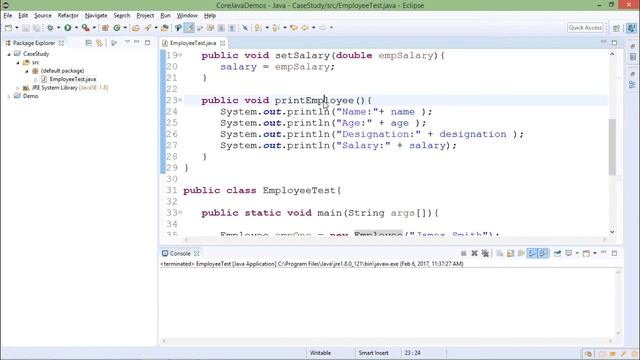Click Collapse All in Package Explorer

(x=88, y=43)
